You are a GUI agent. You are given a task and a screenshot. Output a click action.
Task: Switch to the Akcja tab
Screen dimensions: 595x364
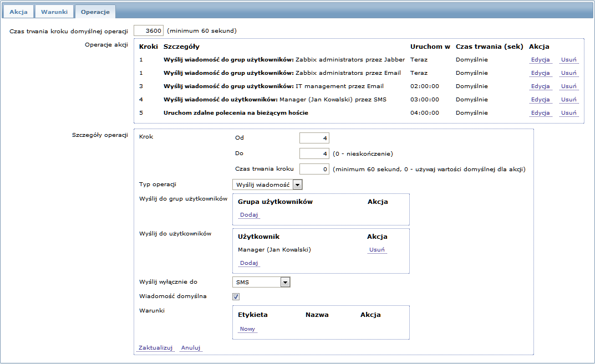click(18, 12)
